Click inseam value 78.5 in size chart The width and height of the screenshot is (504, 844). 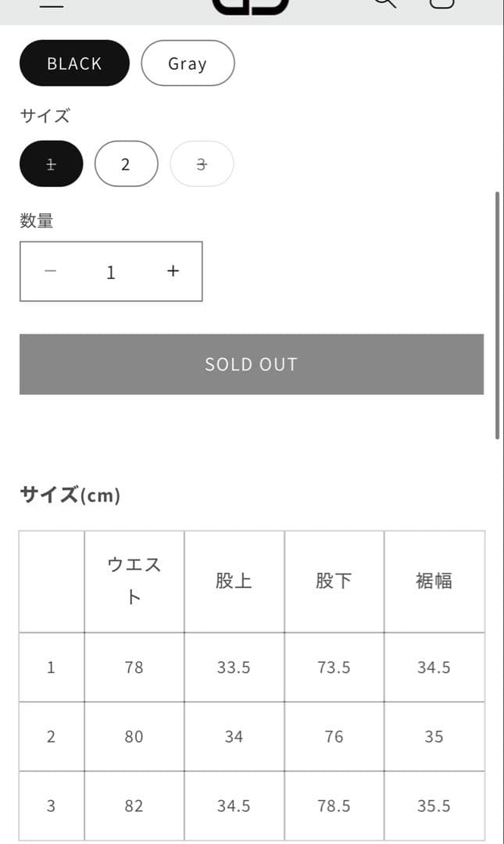coord(334,806)
